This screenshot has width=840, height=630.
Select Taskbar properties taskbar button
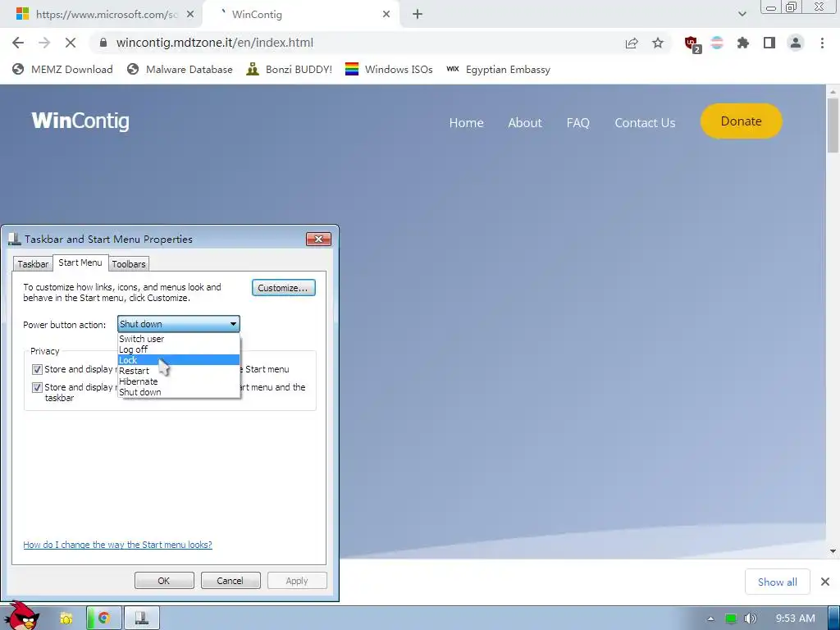(x=142, y=619)
